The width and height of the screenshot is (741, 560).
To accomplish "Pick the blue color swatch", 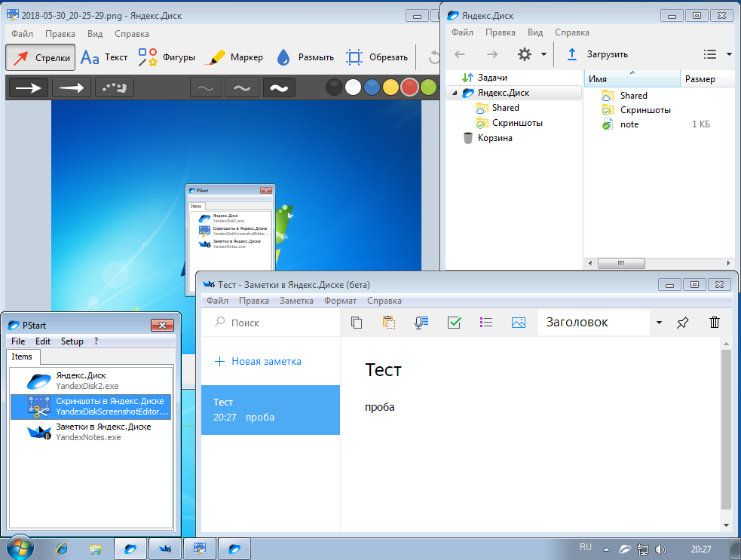I will 372,87.
